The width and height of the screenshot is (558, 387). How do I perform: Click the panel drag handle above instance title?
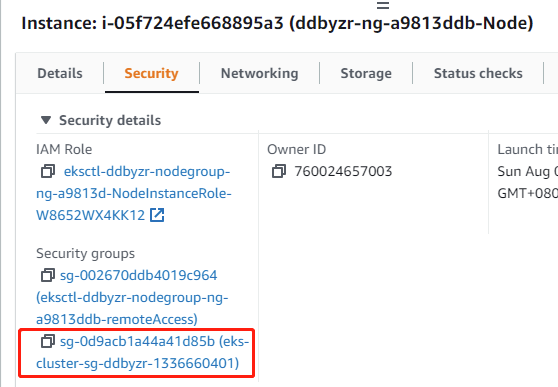(x=383, y=5)
